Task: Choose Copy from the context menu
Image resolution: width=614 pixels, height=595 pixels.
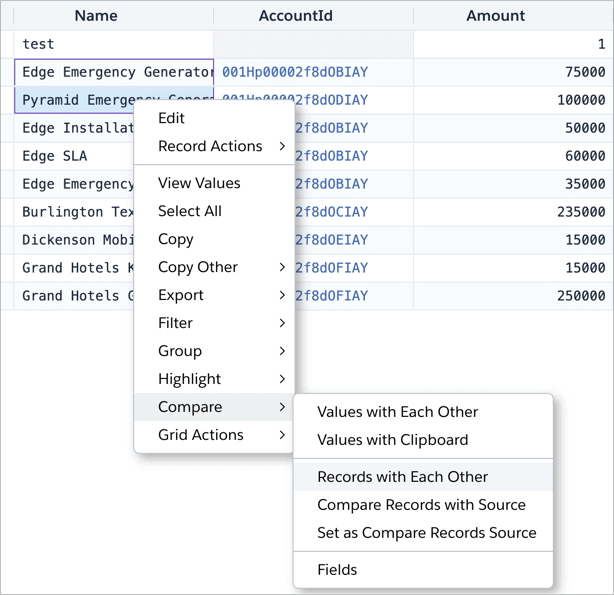Action: click(x=176, y=239)
